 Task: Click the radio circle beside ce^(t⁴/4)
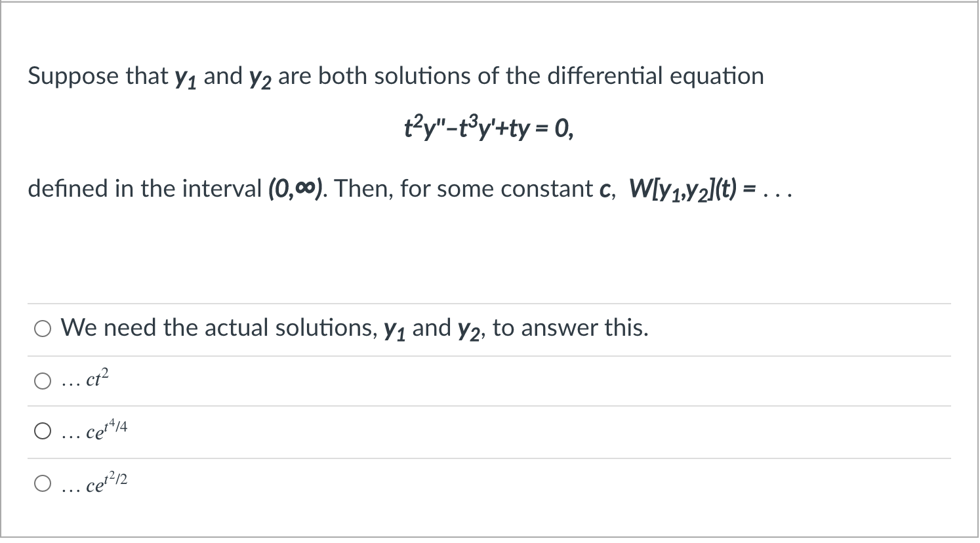[x=42, y=430]
